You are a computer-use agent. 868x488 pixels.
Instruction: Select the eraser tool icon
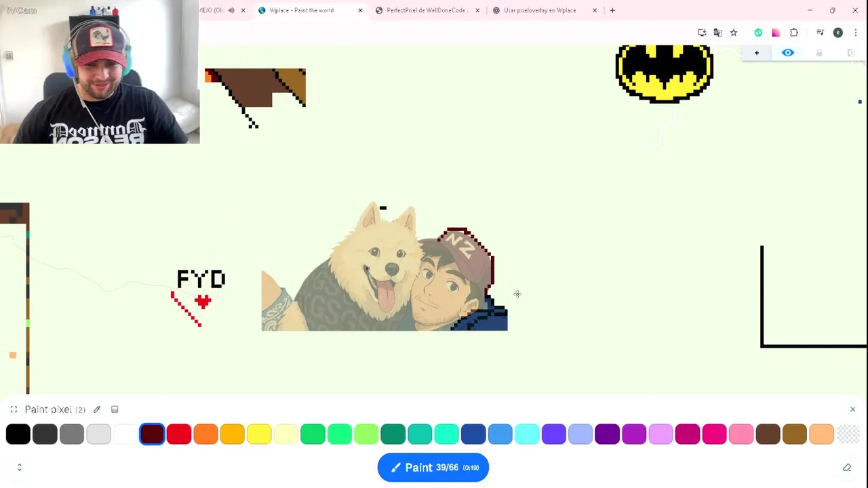[x=847, y=468]
